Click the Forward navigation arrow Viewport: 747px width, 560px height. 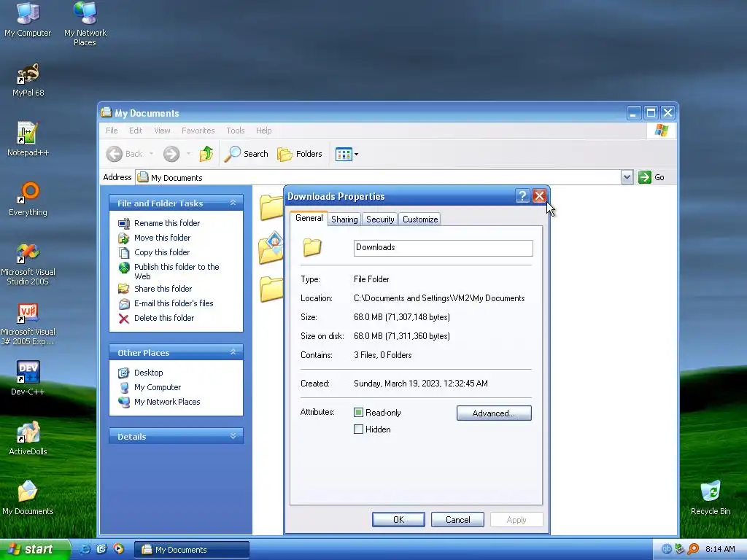[x=171, y=154]
